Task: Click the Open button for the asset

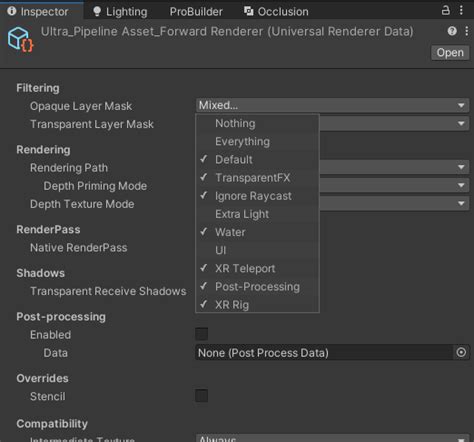Action: click(x=450, y=53)
